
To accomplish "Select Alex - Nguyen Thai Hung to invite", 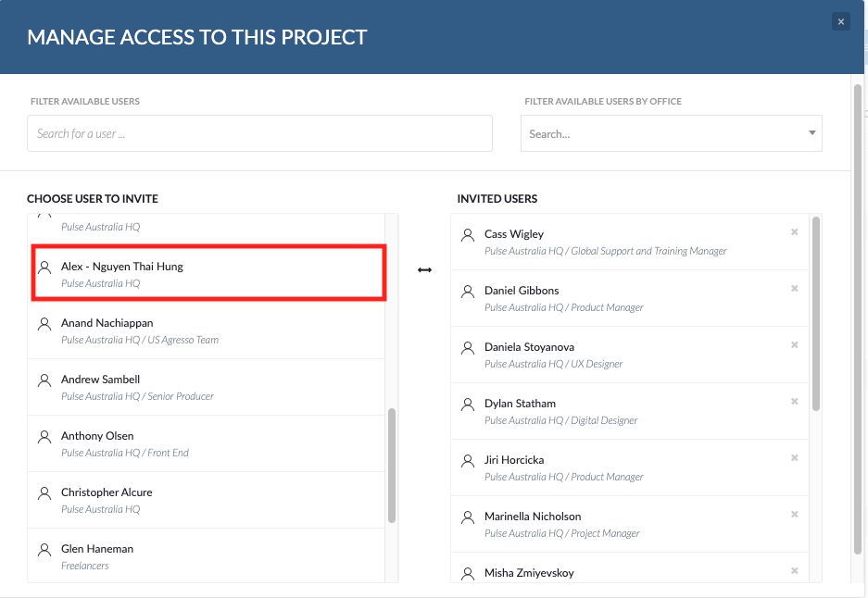I will pyautogui.click(x=208, y=274).
